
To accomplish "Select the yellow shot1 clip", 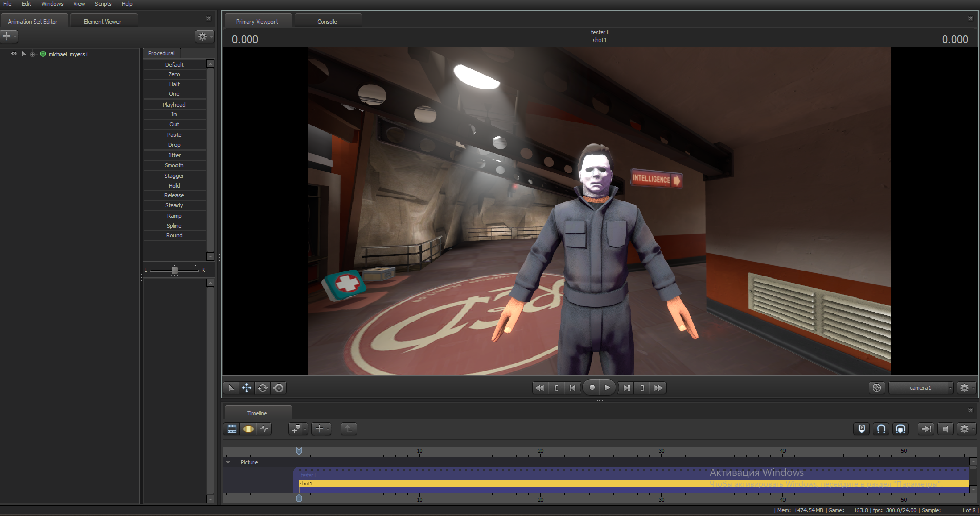I will click(634, 483).
